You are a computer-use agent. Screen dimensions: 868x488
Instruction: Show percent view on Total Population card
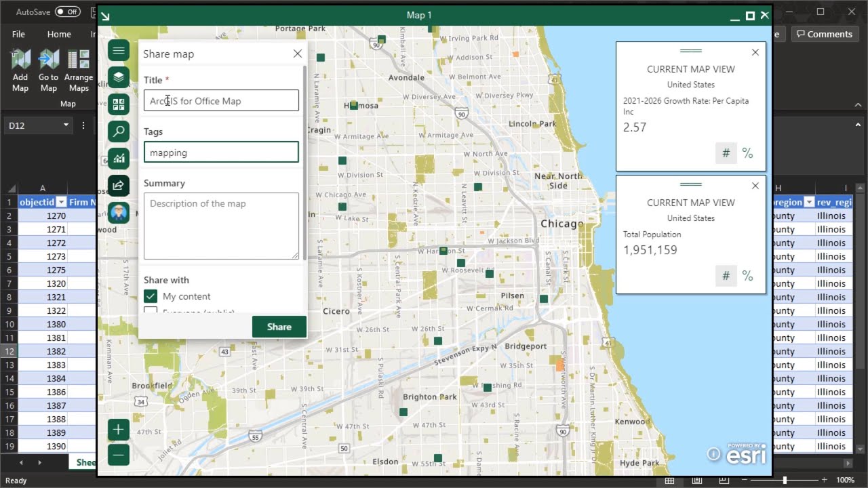(x=747, y=276)
